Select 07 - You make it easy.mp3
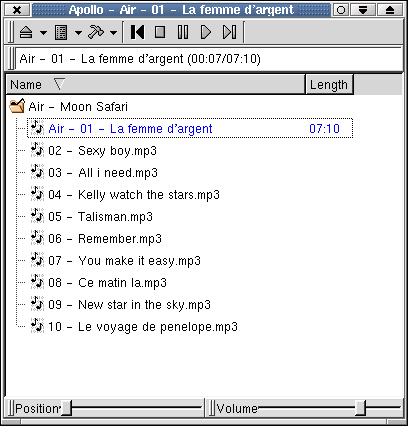Image resolution: width=408 pixels, height=426 pixels. coord(124,261)
